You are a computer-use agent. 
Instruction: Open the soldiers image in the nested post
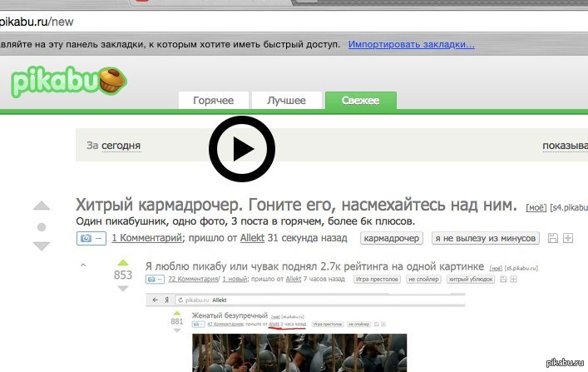tap(299, 353)
